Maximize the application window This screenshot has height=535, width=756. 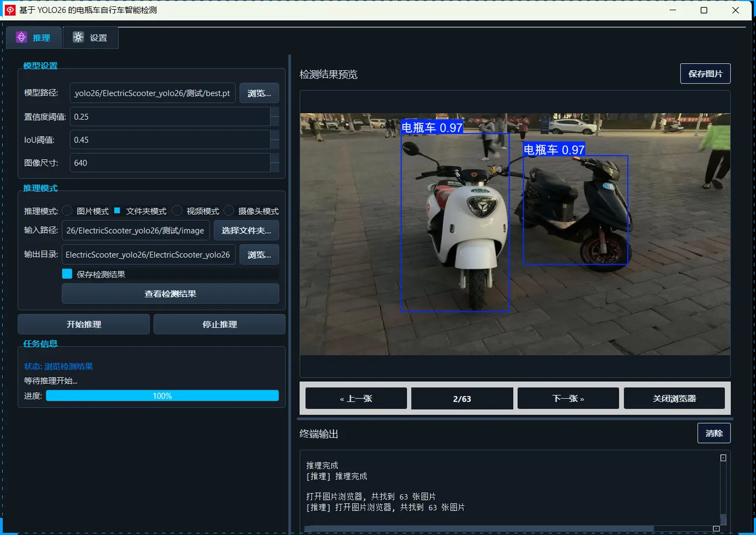click(704, 10)
